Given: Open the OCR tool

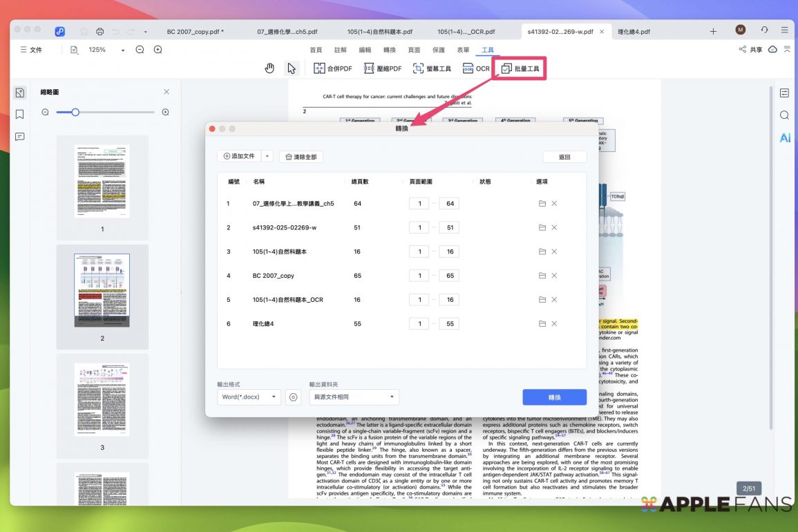Looking at the screenshot, I should tap(476, 68).
